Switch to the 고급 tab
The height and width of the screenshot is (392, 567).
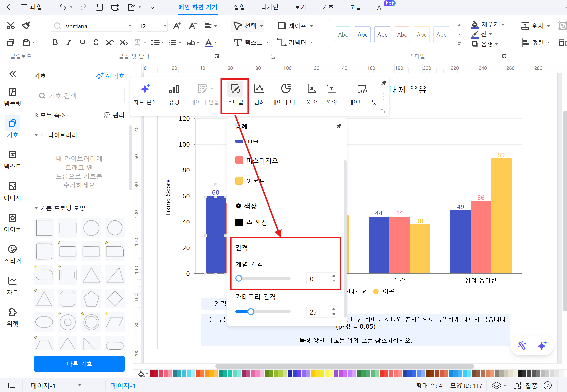(355, 7)
